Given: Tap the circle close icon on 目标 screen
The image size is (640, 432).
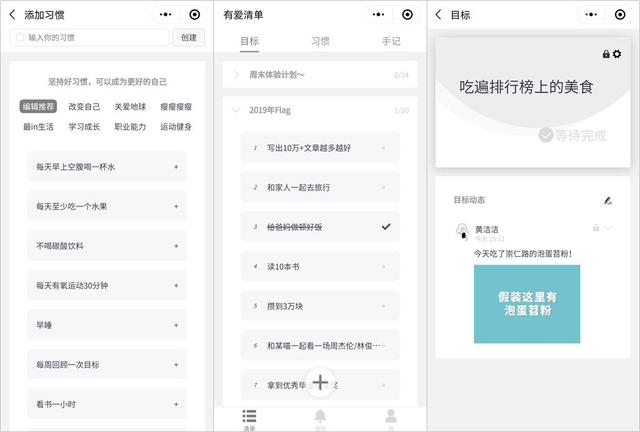Looking at the screenshot, I should 620,15.
